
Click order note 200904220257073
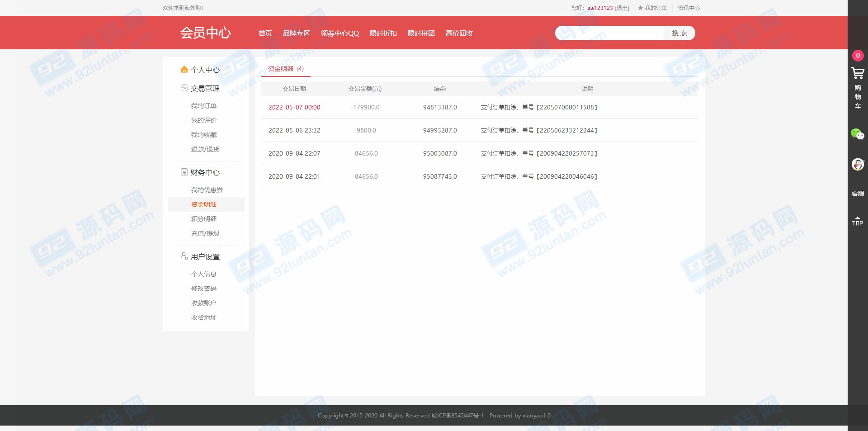point(539,153)
